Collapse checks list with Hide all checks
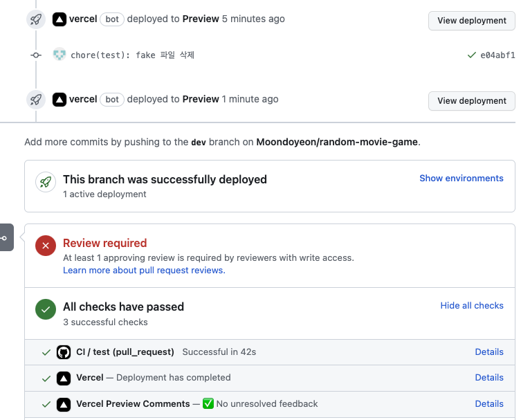The image size is (521, 420). (472, 305)
